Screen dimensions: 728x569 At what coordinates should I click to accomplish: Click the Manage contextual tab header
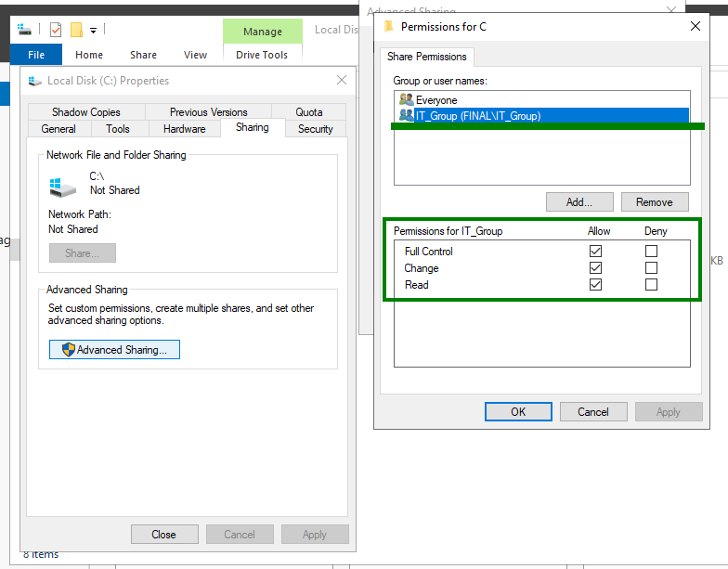(263, 32)
